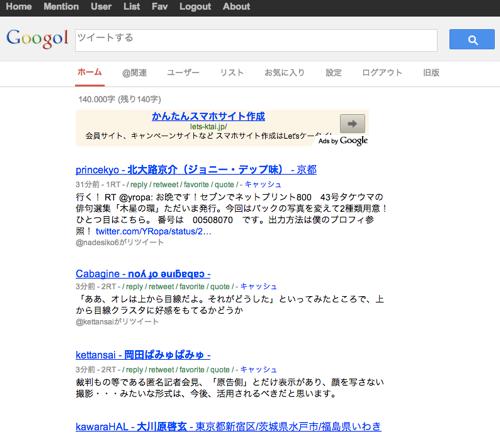This screenshot has height=433, width=500.
Task: Click the @kettansai retweet note
Action: (117, 322)
